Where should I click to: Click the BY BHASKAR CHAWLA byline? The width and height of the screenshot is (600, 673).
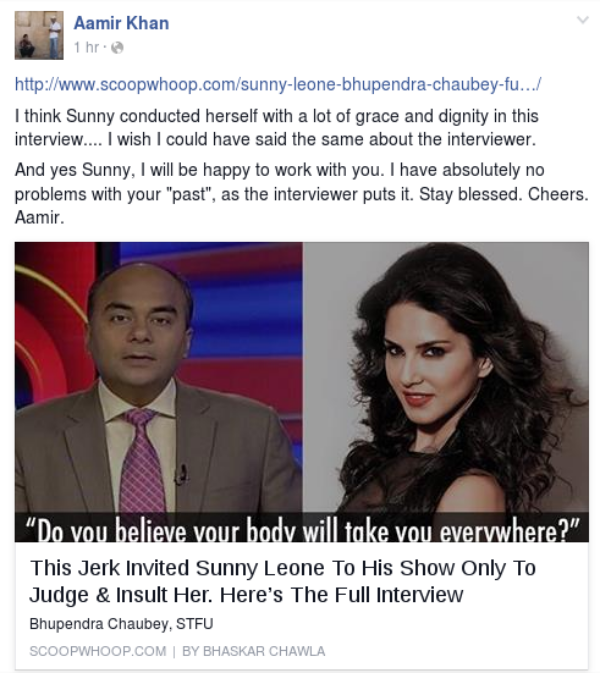point(254,651)
